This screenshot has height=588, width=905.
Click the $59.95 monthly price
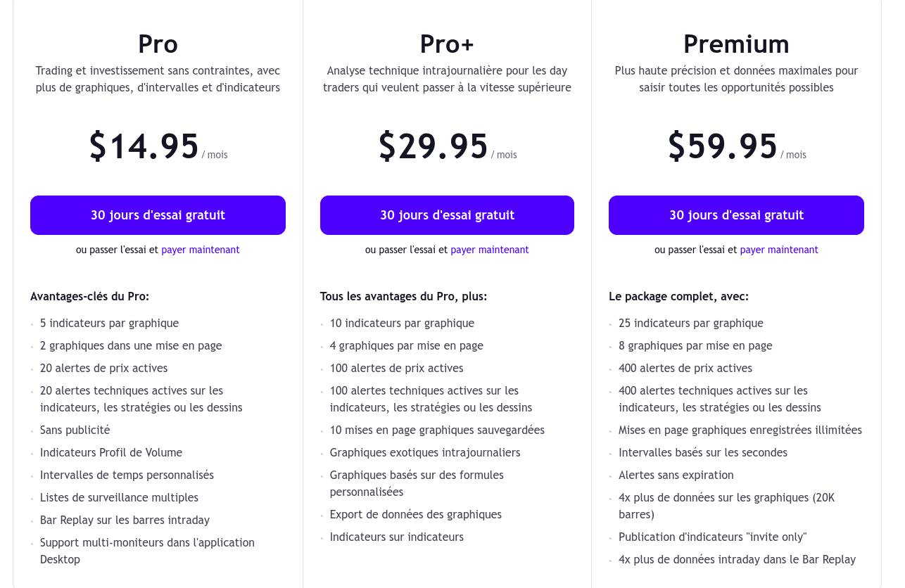[723, 146]
